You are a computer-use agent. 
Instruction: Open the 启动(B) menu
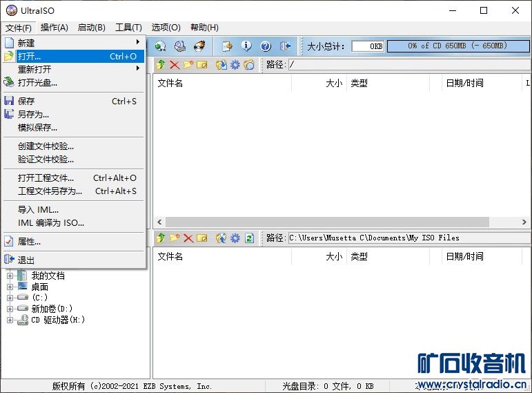tap(92, 28)
